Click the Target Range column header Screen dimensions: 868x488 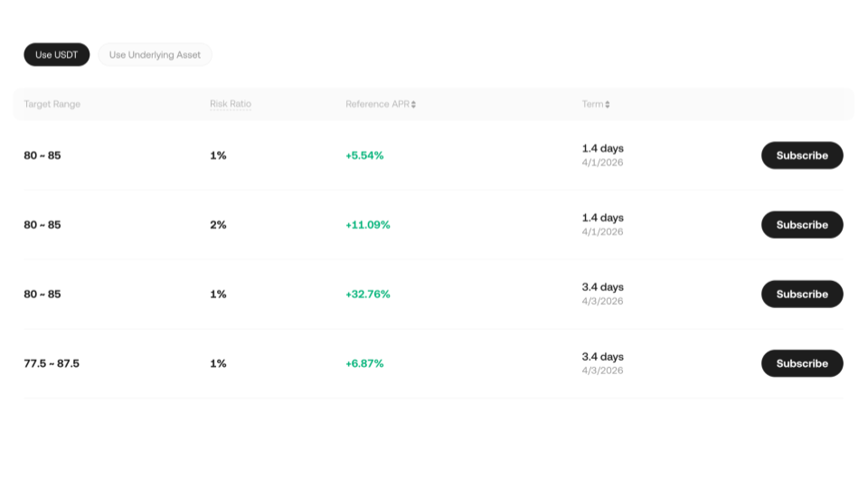click(52, 104)
